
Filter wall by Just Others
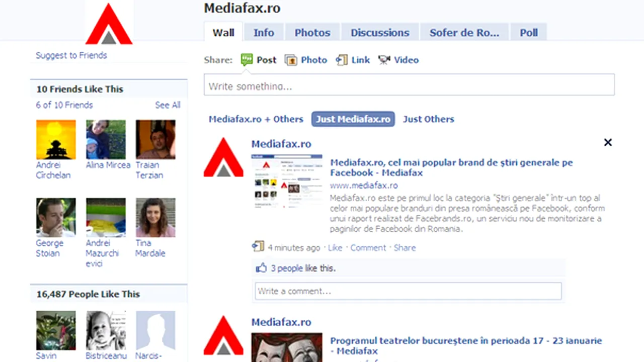[429, 119]
